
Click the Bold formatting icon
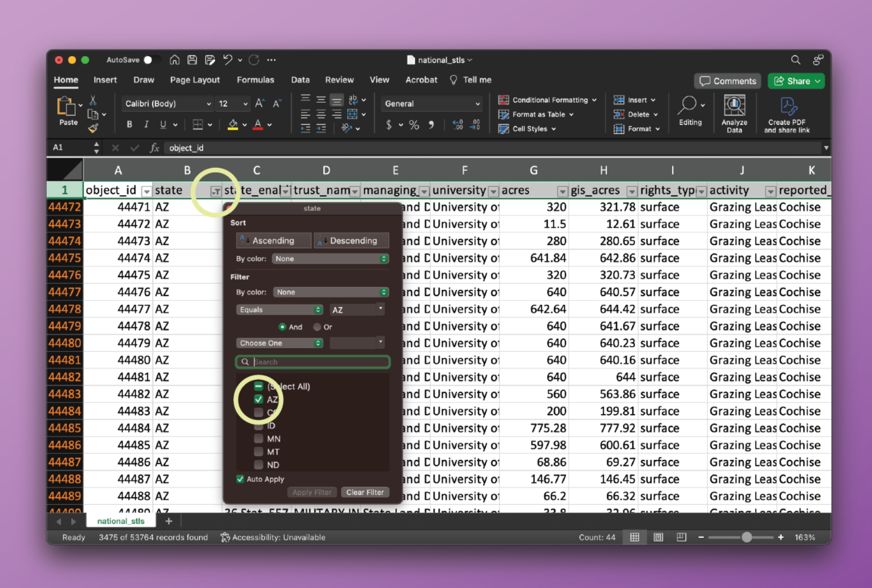coord(129,124)
